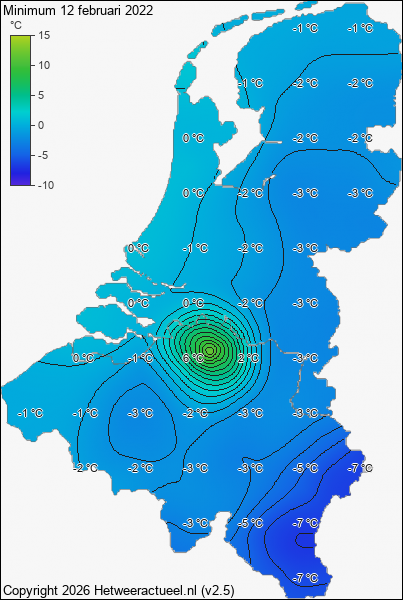Click the copyright Hetweeractueel.nl text
The width and height of the screenshot is (403, 600).
pyautogui.click(x=119, y=590)
